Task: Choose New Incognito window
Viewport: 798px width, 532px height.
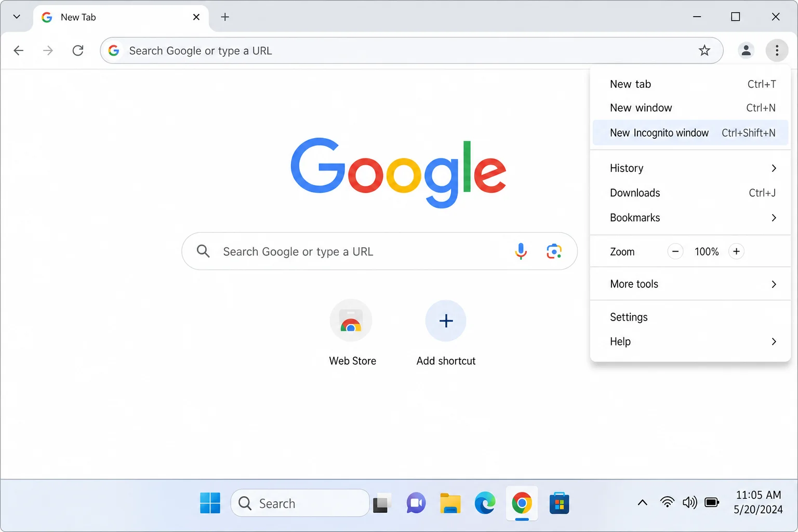Action: pos(690,133)
